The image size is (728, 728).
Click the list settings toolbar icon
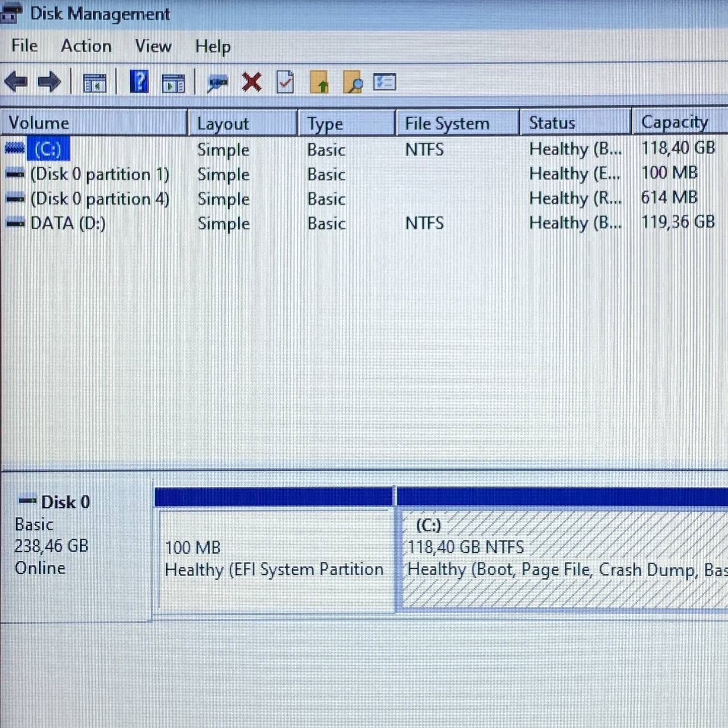pyautogui.click(x=384, y=82)
